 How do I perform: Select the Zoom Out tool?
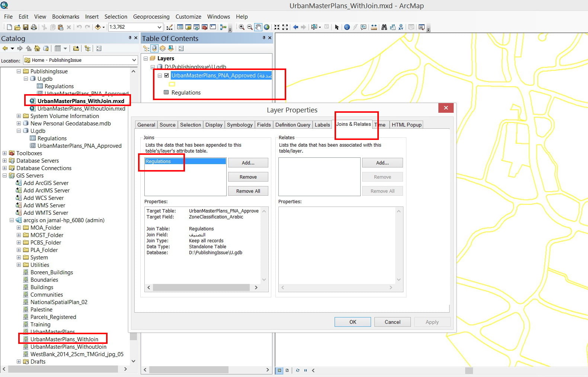pos(250,27)
